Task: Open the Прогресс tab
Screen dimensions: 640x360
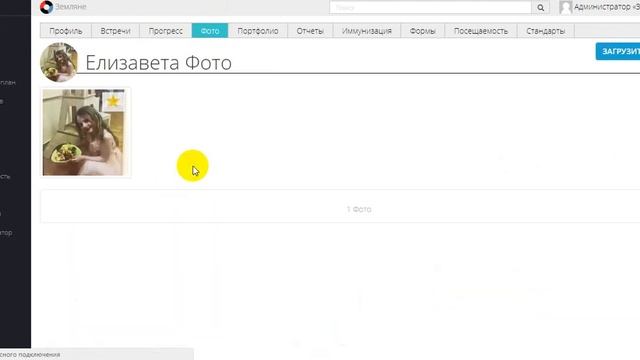Action: click(x=165, y=31)
